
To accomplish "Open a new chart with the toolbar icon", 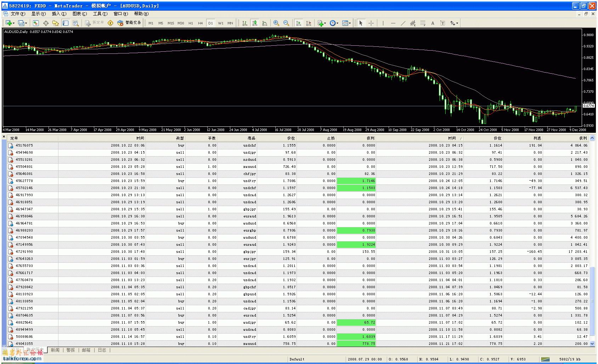I will [x=9, y=23].
